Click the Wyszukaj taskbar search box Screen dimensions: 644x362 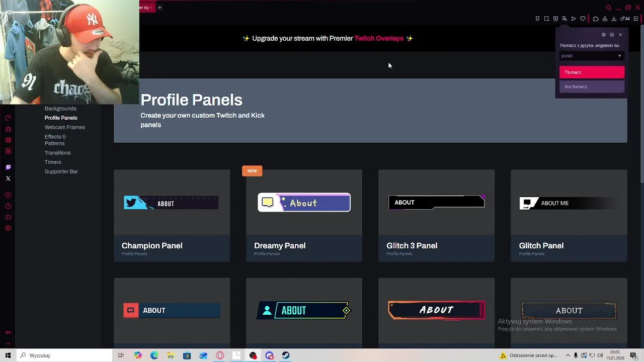coord(64,355)
